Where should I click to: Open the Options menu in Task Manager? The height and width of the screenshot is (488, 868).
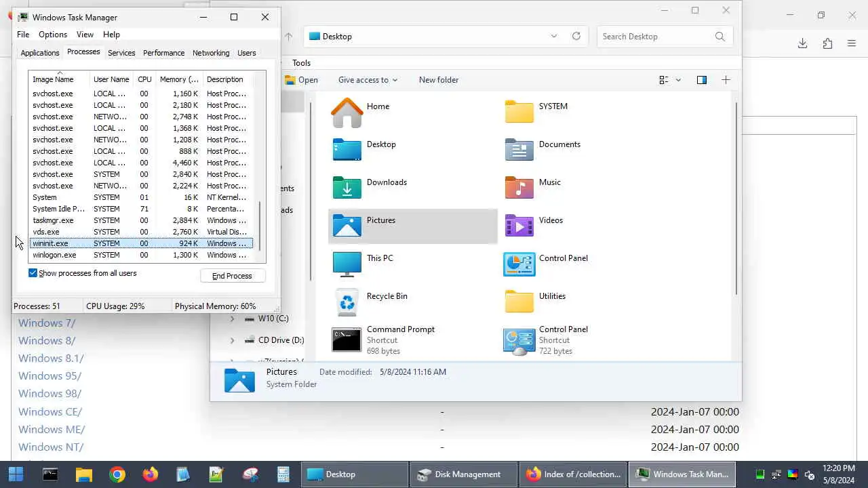click(x=53, y=35)
